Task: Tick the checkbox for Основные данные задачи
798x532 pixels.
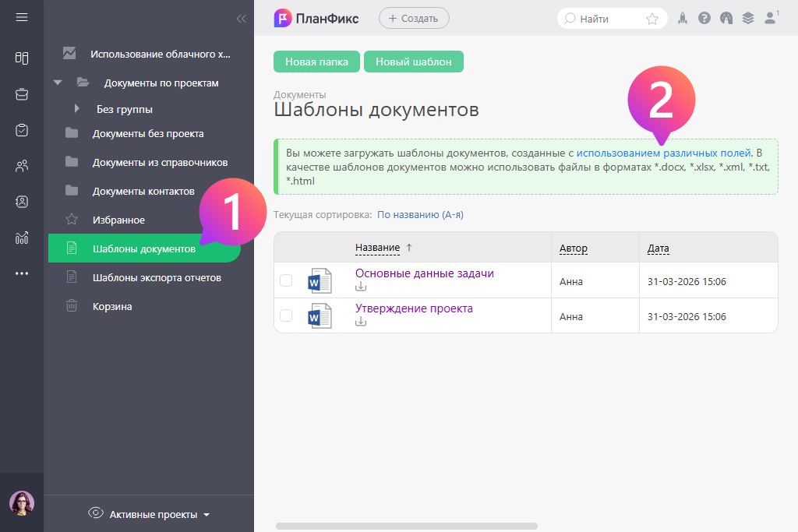Action: 286,280
